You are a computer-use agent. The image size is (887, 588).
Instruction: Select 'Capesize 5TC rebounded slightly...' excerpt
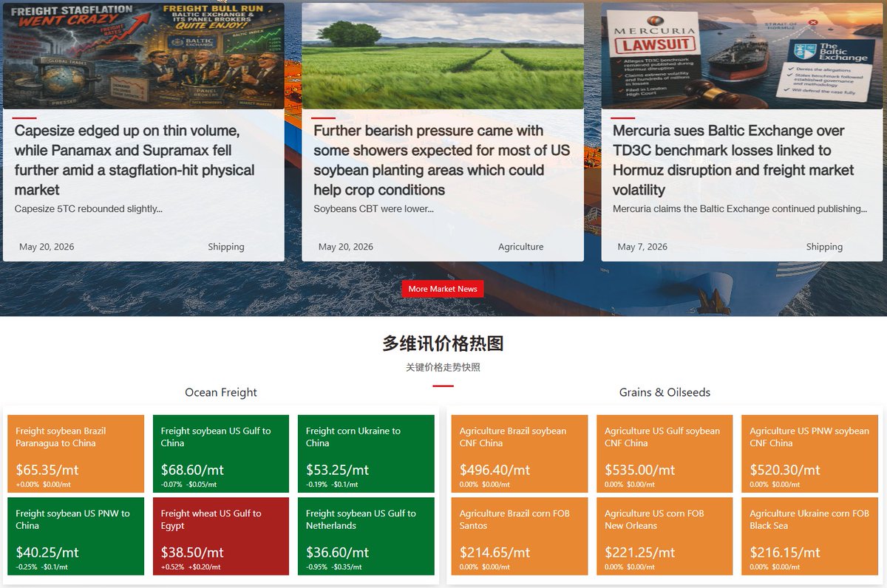(x=88, y=209)
